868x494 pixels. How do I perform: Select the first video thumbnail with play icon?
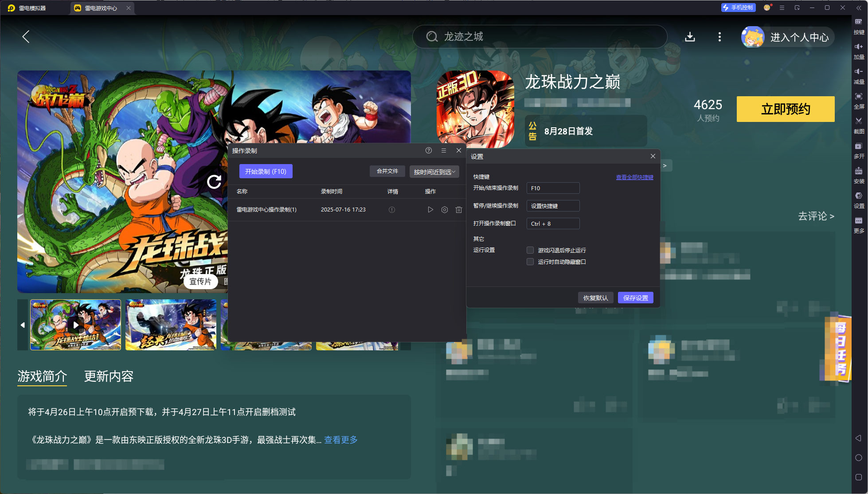click(75, 325)
